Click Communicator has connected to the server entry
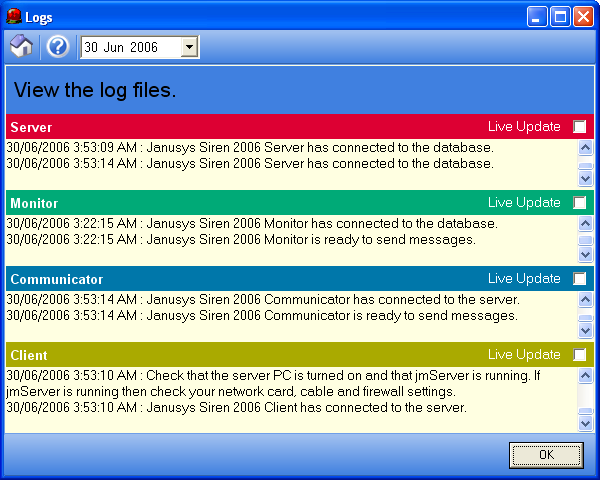 (x=263, y=299)
